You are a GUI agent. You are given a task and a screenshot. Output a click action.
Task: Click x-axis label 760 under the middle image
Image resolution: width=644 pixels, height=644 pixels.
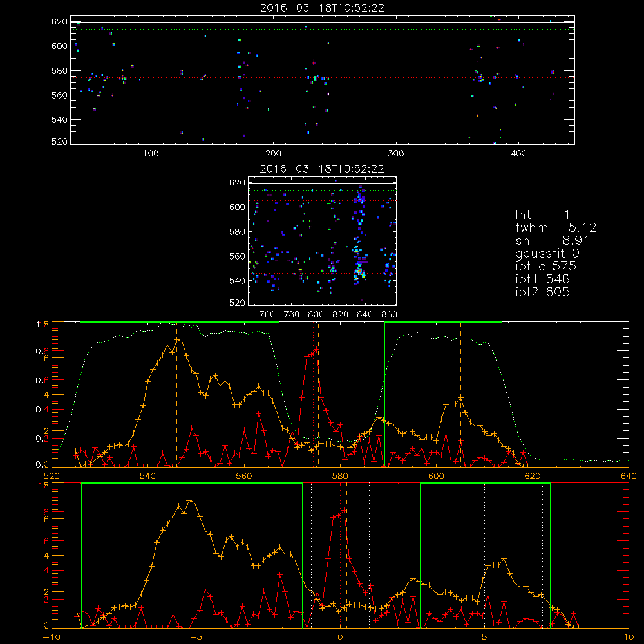(x=267, y=315)
